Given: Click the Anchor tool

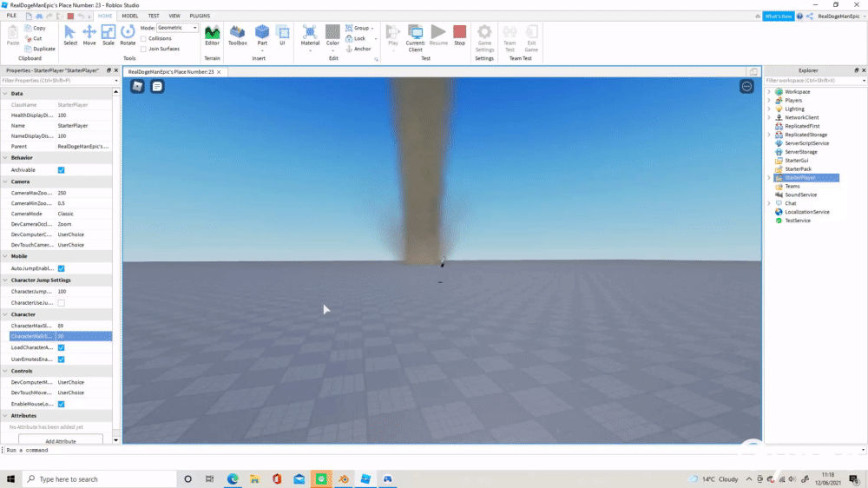Looking at the screenshot, I should coord(358,49).
